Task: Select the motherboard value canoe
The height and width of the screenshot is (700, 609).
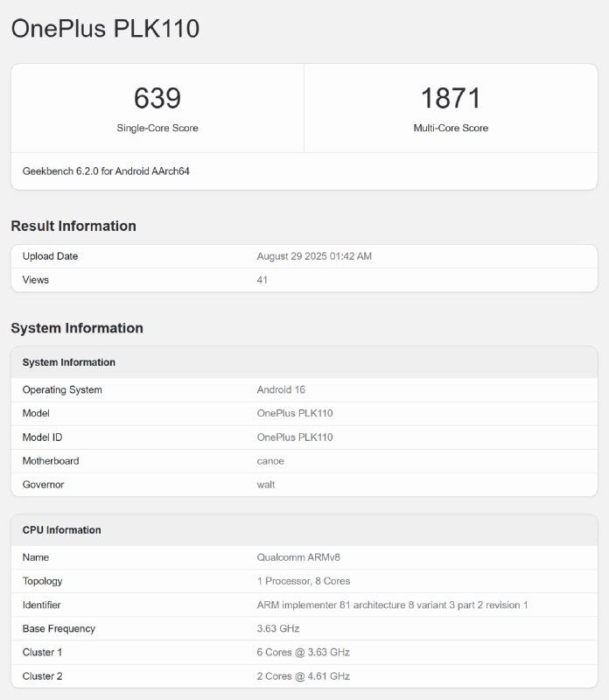Action: pyautogui.click(x=270, y=461)
